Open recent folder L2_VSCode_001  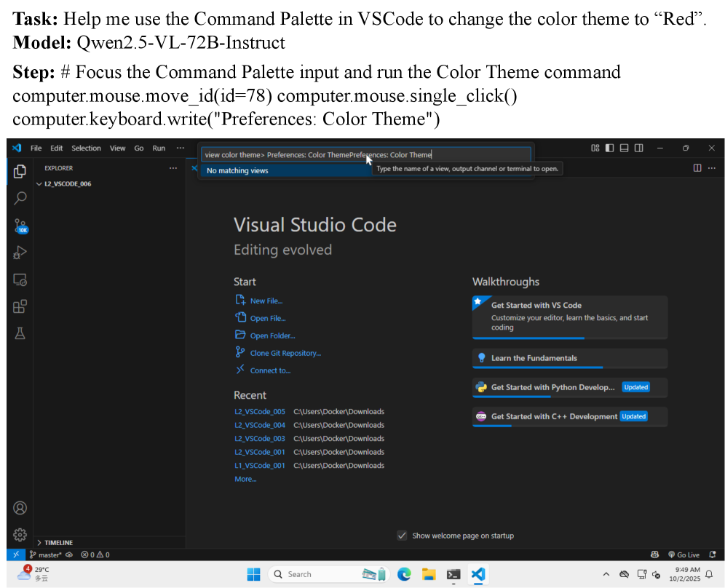(x=259, y=452)
